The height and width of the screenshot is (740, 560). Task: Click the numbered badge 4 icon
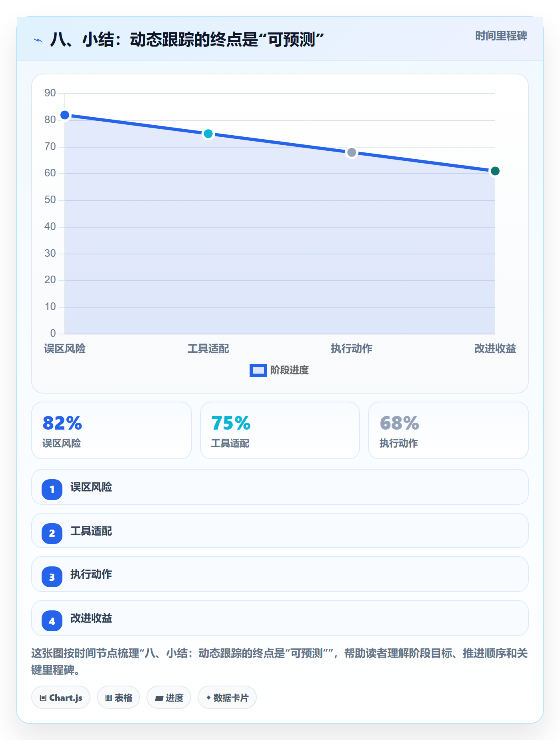52,621
